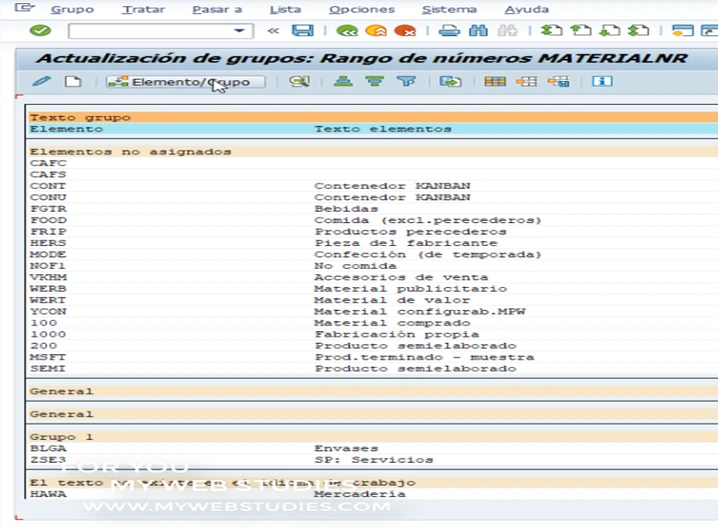Viewport: 718px width, 529px height.
Task: Select element 100 Material comprado
Action: pyautogui.click(x=373, y=323)
